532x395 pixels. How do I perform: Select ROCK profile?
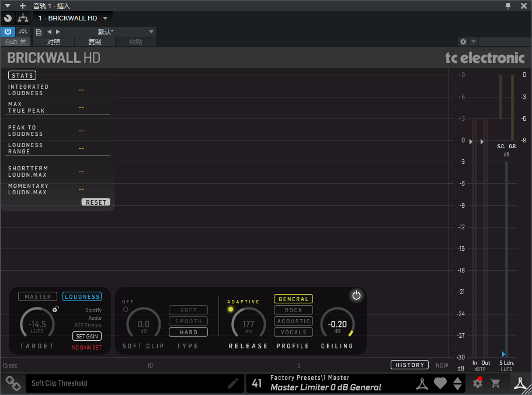pyautogui.click(x=294, y=310)
